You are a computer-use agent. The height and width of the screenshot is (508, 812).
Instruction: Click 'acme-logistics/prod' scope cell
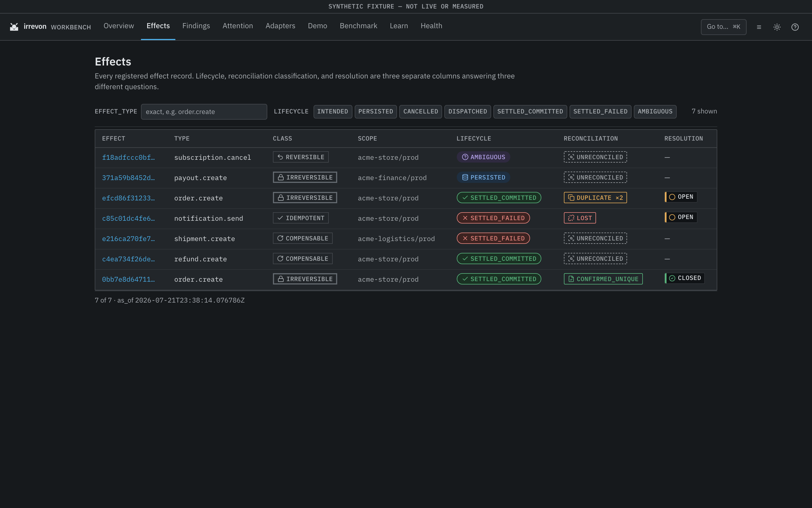tap(396, 238)
